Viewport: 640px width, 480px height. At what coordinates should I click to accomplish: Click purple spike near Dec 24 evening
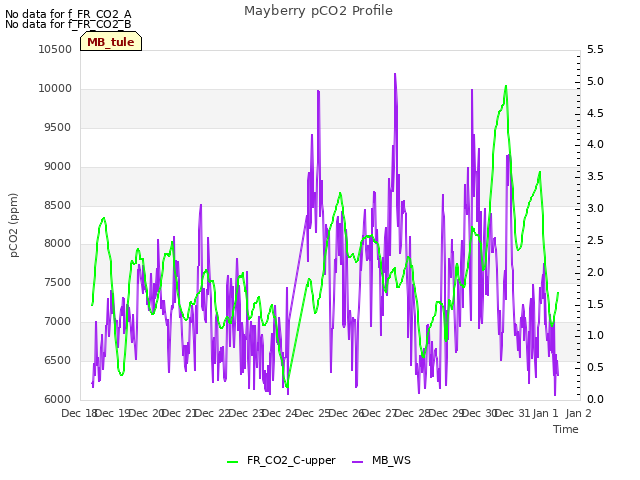coord(318,91)
